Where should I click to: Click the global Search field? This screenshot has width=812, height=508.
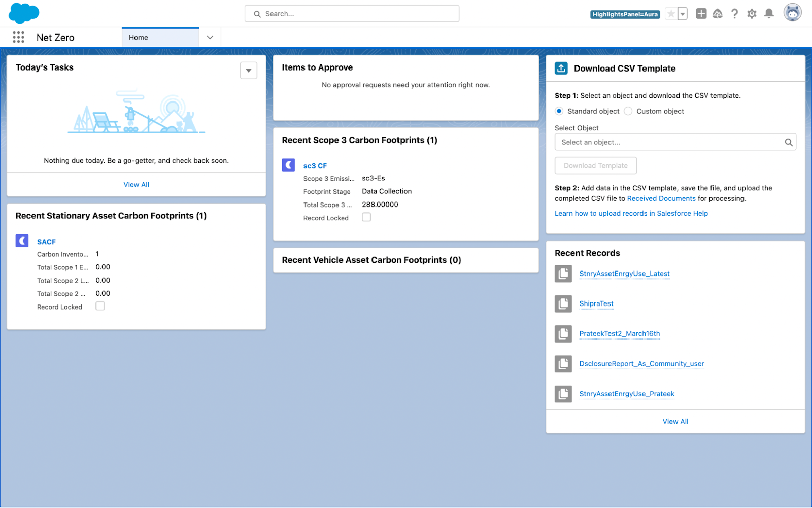click(352, 14)
